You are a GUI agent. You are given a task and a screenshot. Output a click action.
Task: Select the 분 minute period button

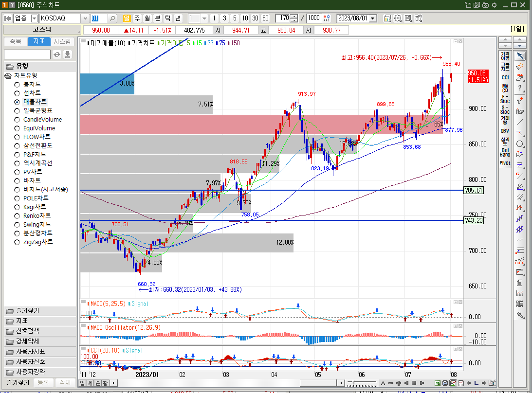157,18
